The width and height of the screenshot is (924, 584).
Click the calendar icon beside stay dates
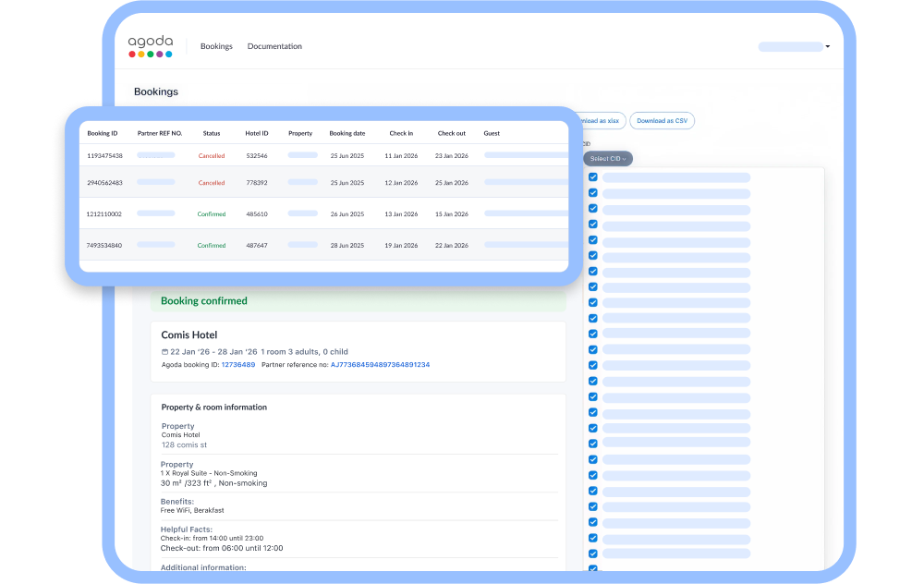165,352
